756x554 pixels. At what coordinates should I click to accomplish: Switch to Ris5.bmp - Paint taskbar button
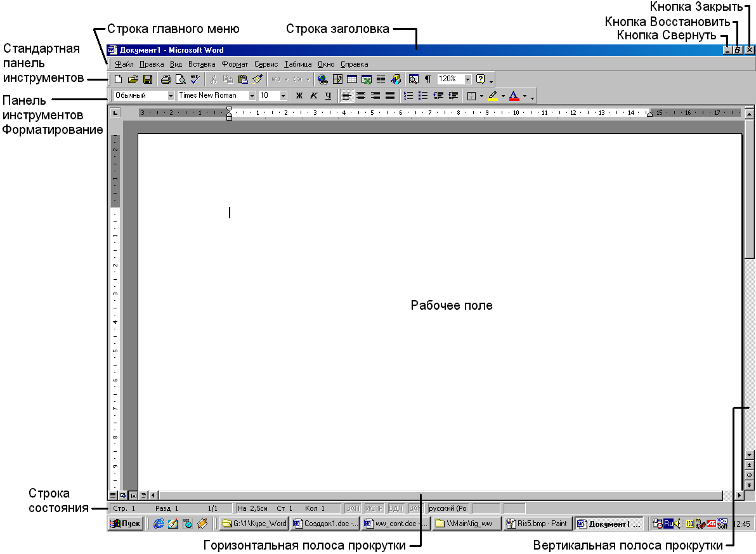pyautogui.click(x=538, y=524)
